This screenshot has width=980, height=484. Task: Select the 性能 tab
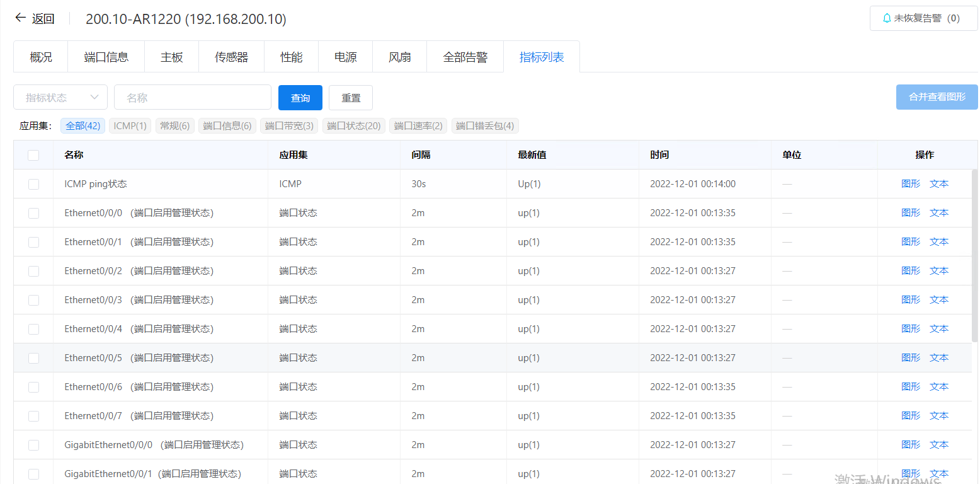tap(292, 57)
